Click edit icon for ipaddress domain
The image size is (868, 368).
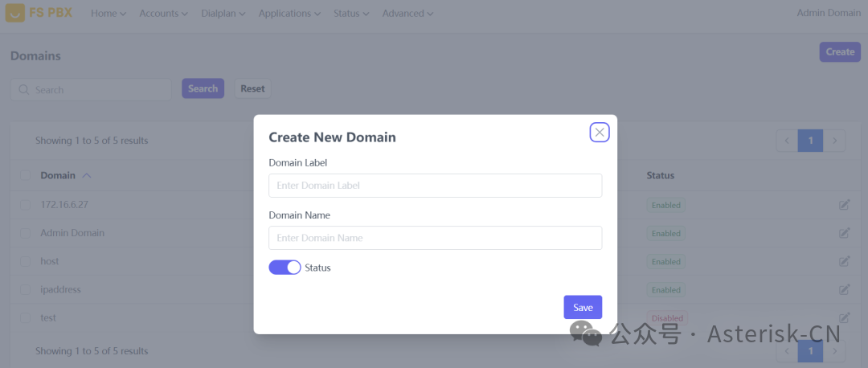(844, 289)
